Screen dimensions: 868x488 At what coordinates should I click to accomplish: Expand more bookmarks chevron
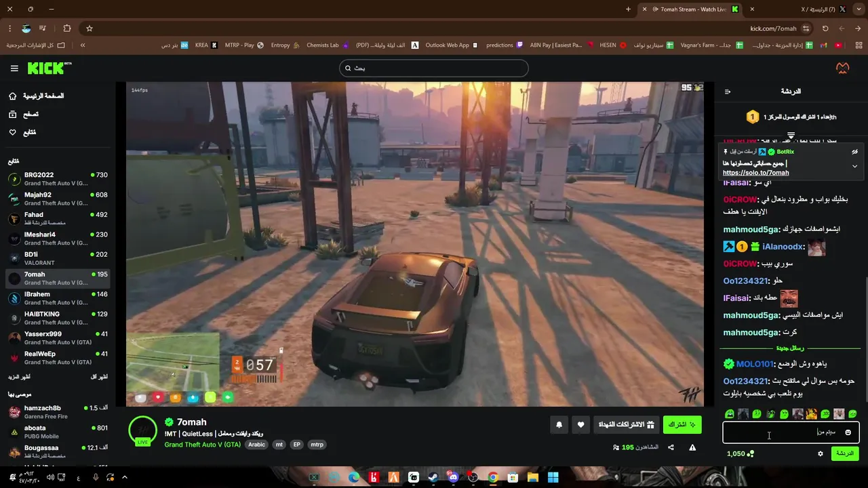click(83, 45)
